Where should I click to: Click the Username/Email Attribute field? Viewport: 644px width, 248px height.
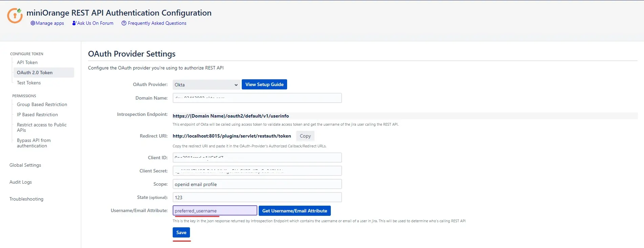click(x=215, y=210)
